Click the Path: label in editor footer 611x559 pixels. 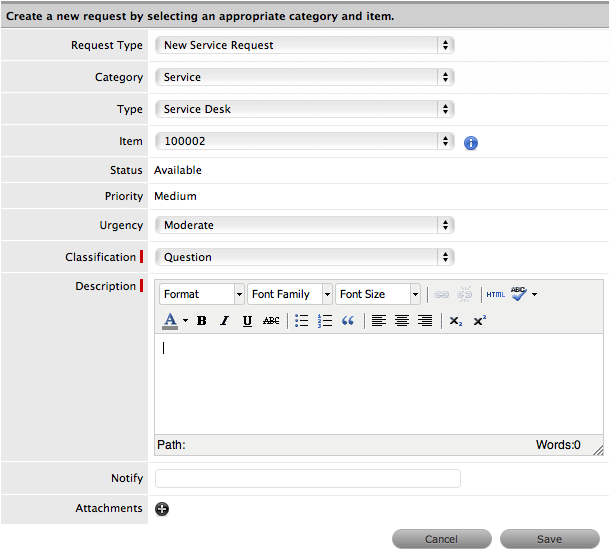coord(171,445)
